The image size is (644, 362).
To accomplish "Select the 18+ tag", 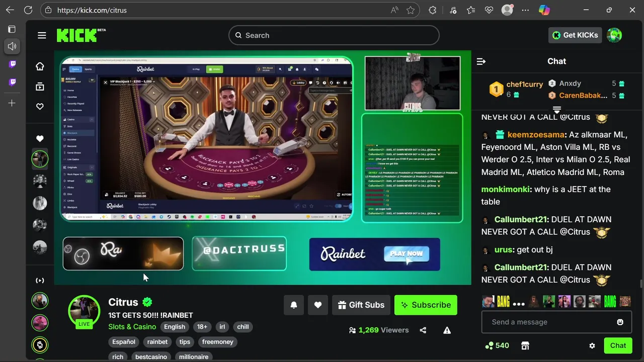I will click(x=202, y=327).
